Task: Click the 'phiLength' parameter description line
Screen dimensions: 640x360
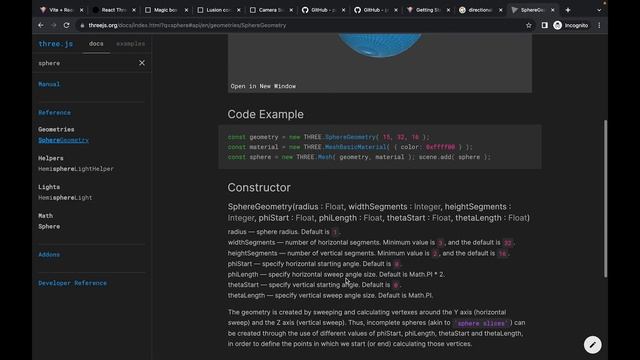Action: 336,274
